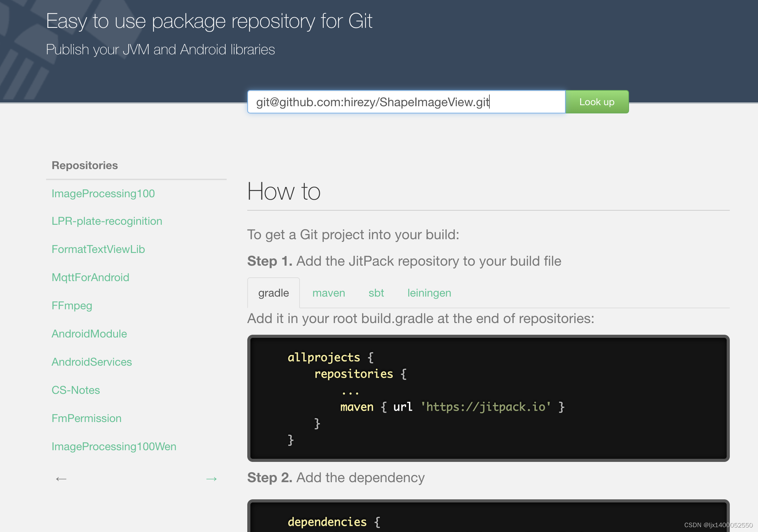Click the Git repository URL input field
Image resolution: width=758 pixels, height=532 pixels.
click(406, 102)
